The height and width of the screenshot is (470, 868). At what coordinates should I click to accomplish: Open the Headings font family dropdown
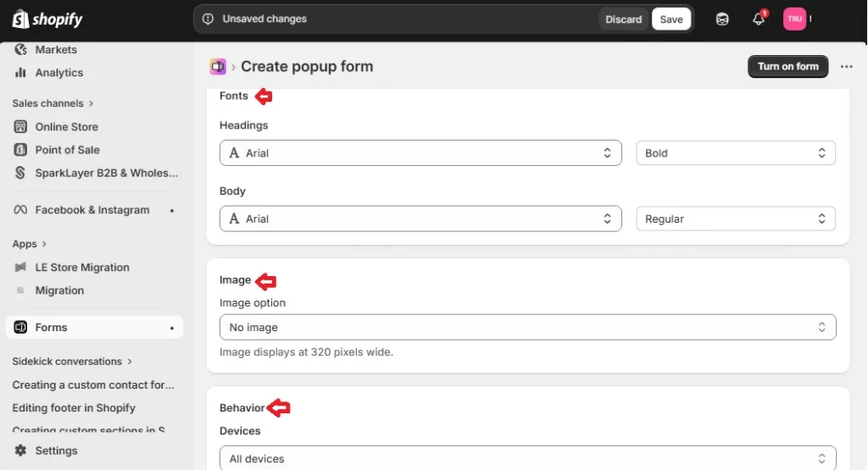[x=420, y=153]
